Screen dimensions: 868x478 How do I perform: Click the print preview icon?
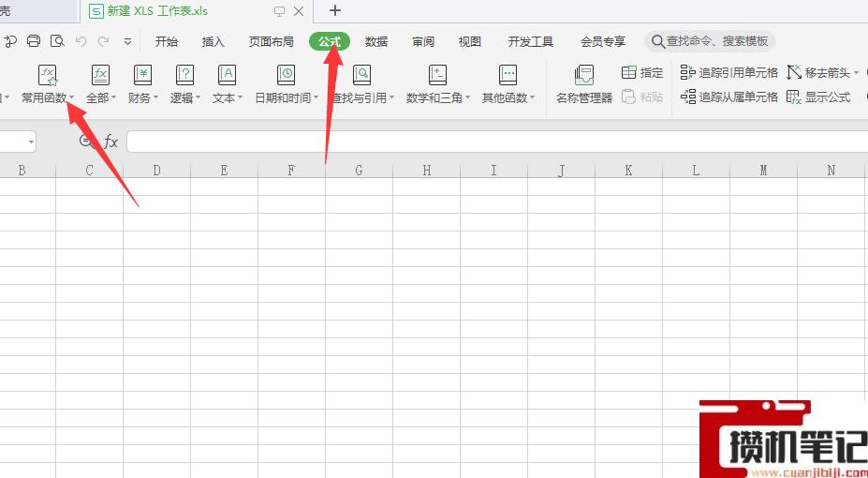(57, 41)
